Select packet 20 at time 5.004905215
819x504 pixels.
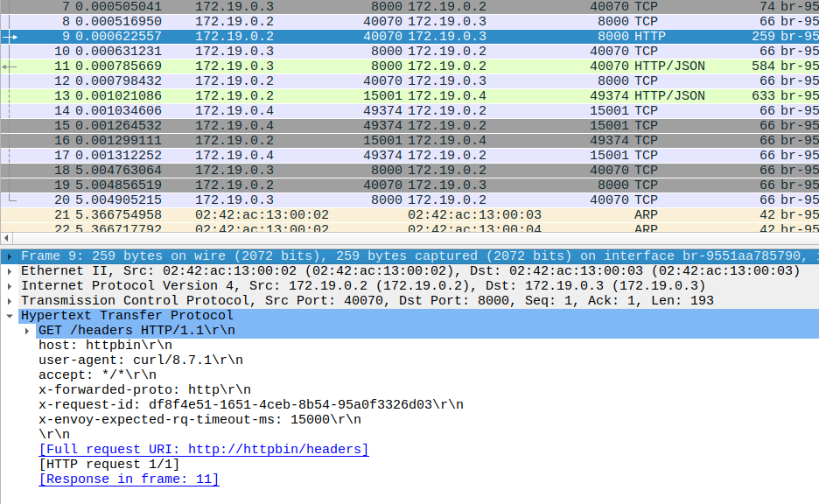(x=409, y=200)
